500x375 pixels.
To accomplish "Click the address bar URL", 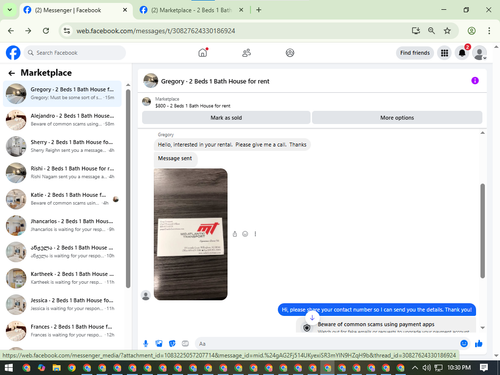I will [156, 31].
